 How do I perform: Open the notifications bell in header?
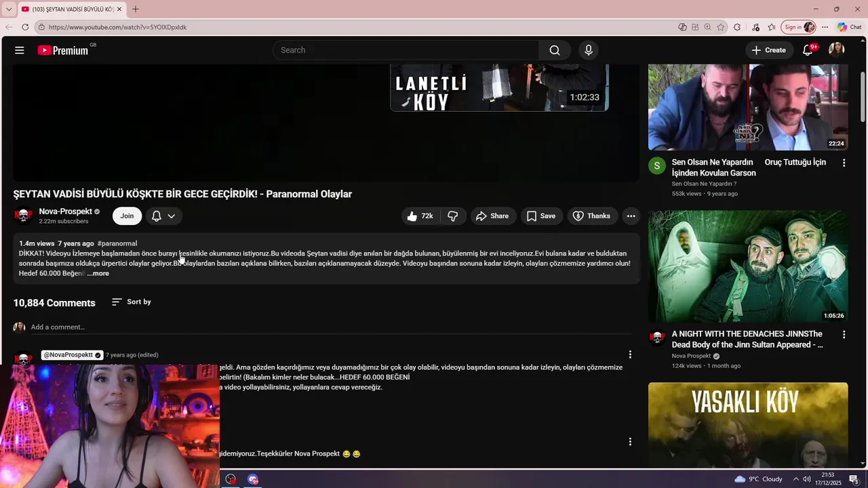808,50
